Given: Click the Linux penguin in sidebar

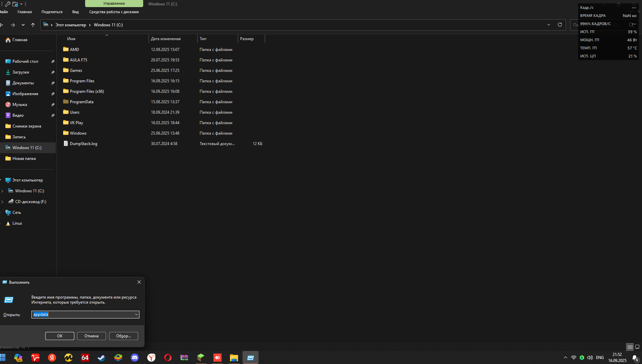Looking at the screenshot, I should point(8,223).
